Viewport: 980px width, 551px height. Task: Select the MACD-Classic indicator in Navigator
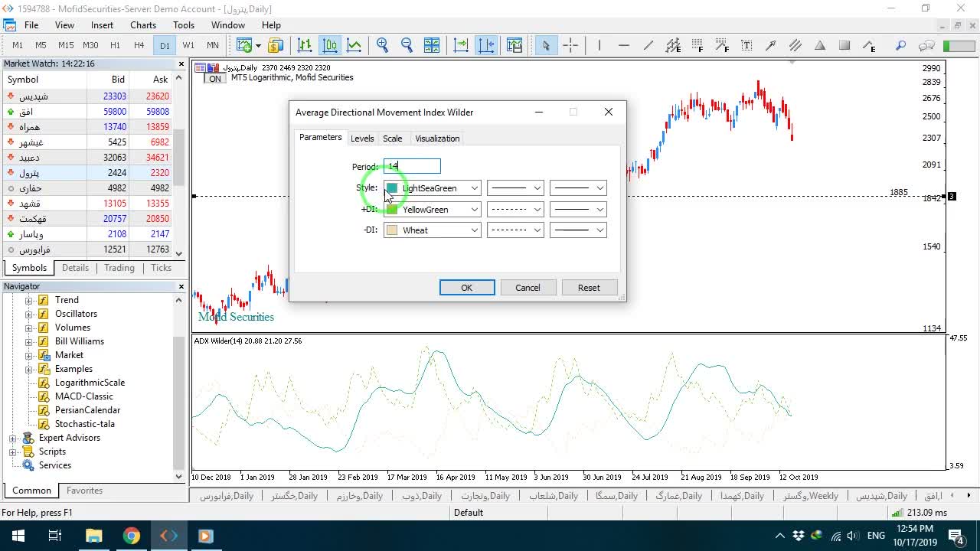(x=83, y=396)
